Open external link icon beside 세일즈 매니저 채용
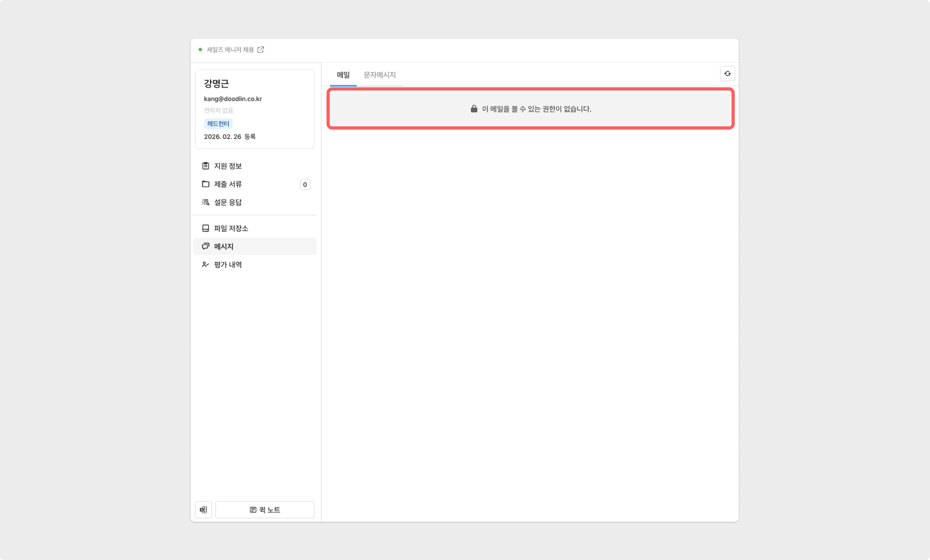Image resolution: width=930 pixels, height=560 pixels. (261, 49)
